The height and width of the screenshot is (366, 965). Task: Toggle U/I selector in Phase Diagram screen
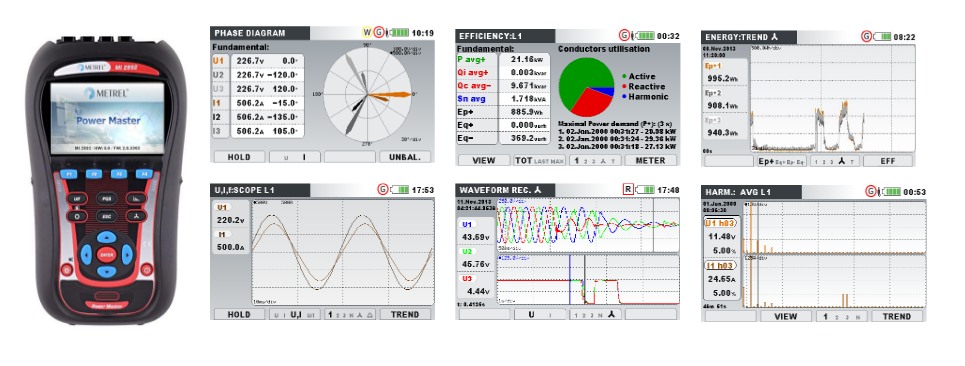(x=294, y=157)
